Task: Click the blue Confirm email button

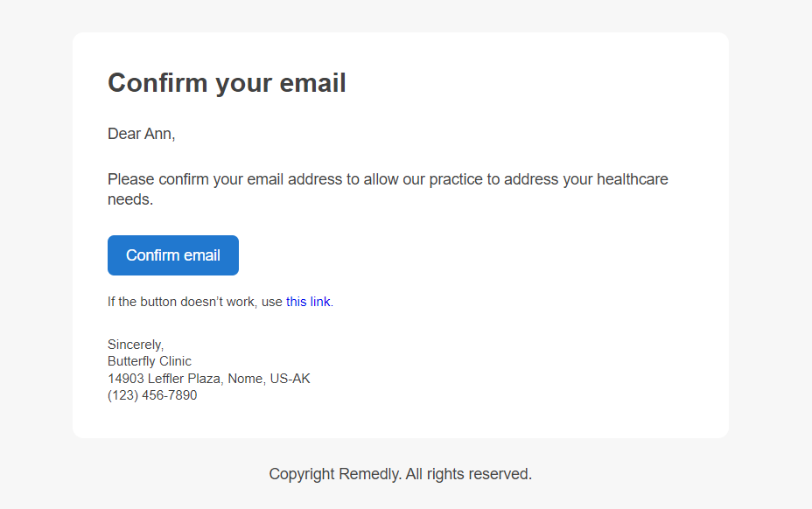Action: point(173,255)
